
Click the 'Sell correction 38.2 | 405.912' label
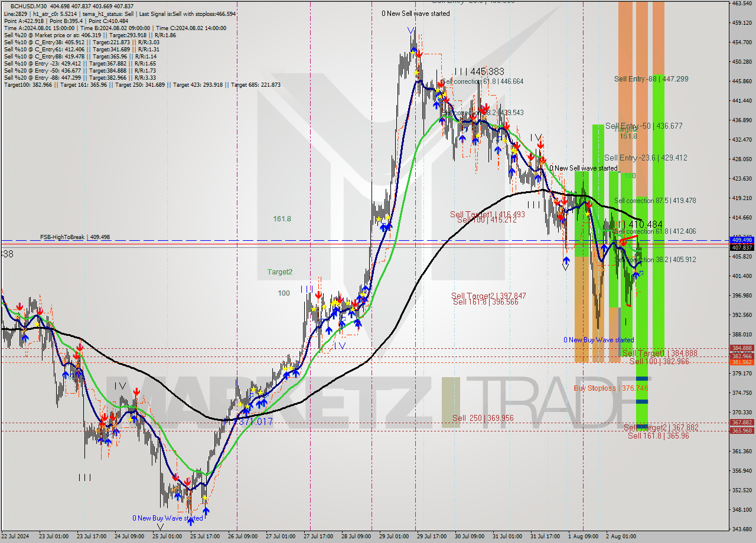pyautogui.click(x=655, y=260)
